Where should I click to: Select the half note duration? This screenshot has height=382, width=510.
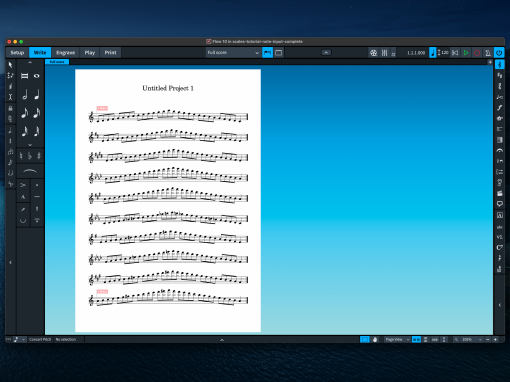coord(25,95)
